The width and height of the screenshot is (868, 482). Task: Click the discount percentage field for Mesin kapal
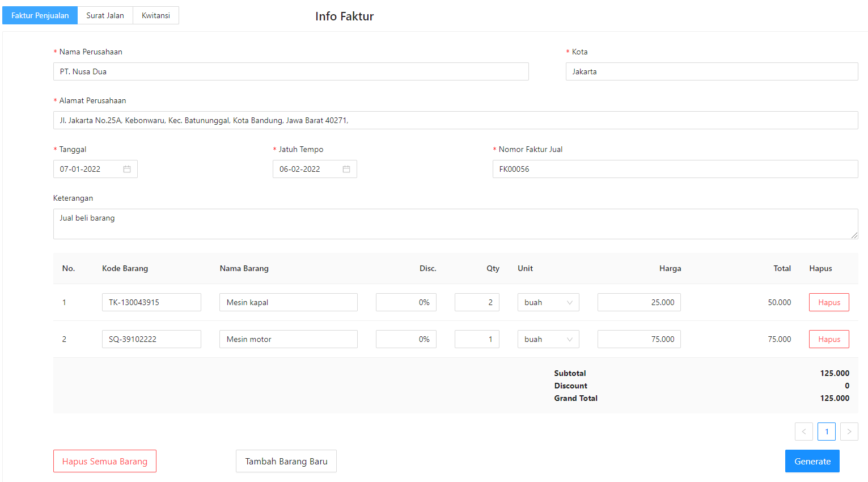pos(406,302)
